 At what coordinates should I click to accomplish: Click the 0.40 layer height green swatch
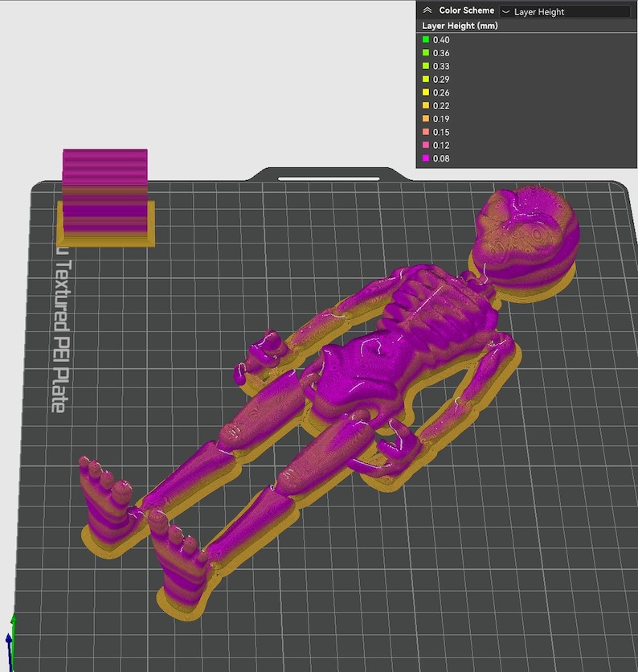[x=426, y=39]
